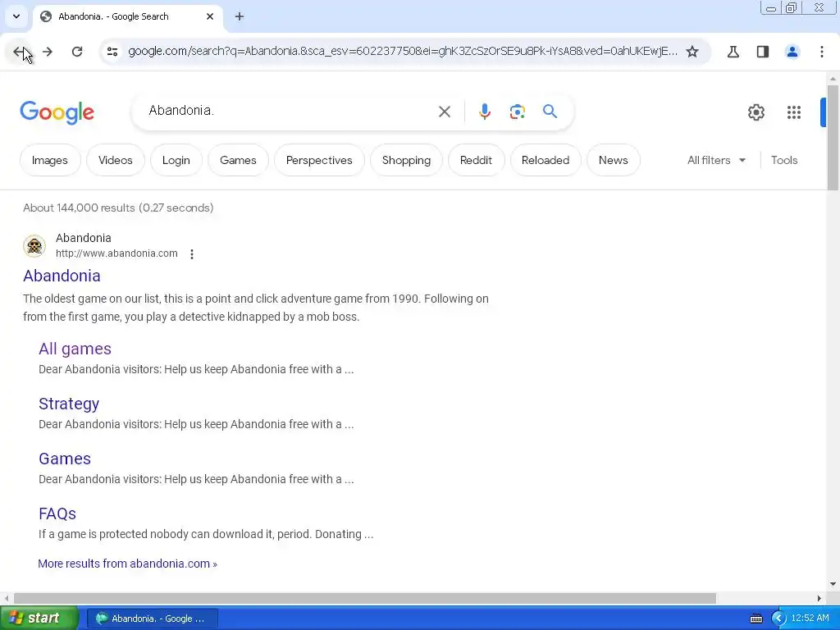Select the Perspectives filter chip

[x=319, y=160]
